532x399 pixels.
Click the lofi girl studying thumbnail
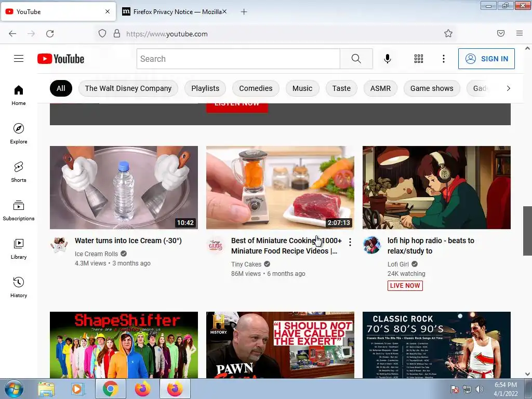(436, 188)
